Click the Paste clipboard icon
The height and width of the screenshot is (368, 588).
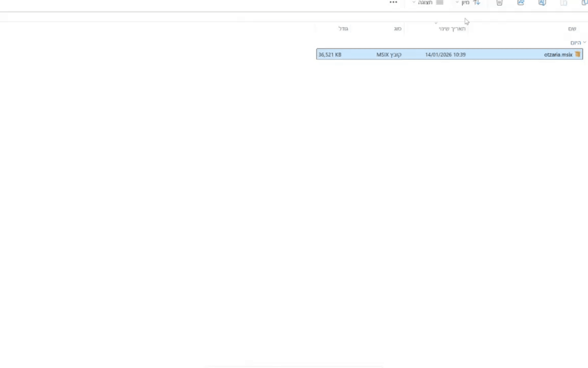[x=563, y=4]
